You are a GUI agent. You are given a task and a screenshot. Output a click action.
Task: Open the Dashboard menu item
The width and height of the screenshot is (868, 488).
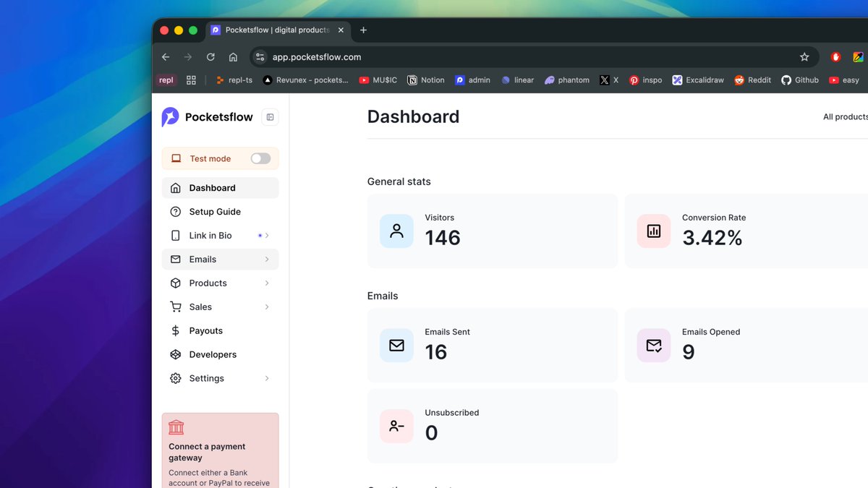pos(220,188)
